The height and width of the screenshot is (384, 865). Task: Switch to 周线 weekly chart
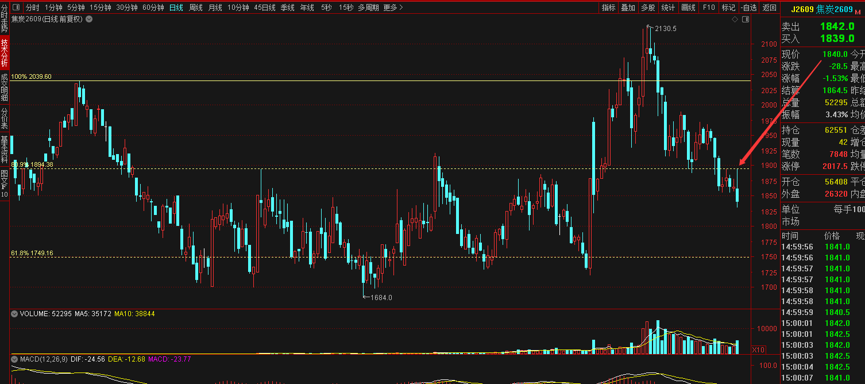195,8
